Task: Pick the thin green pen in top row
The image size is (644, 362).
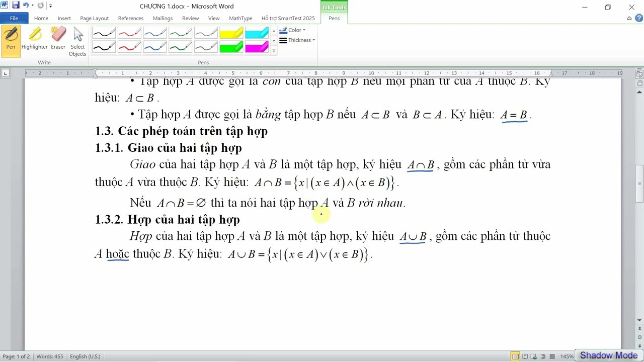Action: (181, 34)
